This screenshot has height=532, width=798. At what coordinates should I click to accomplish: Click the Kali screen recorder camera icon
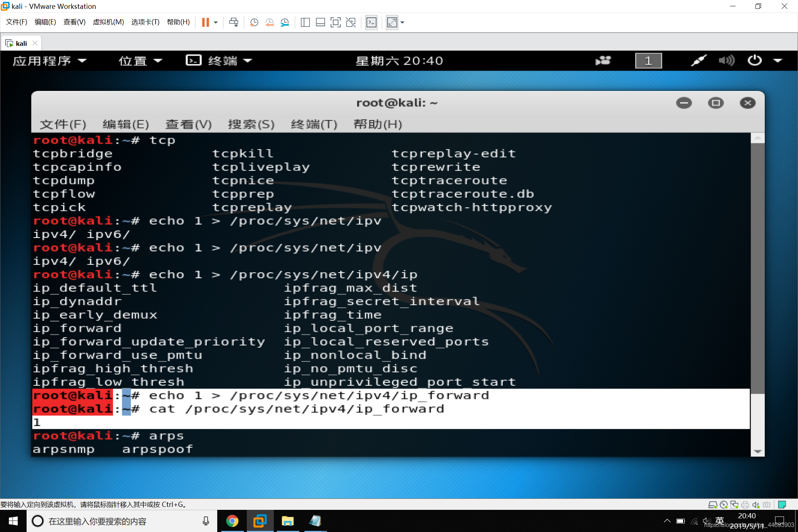click(x=603, y=61)
